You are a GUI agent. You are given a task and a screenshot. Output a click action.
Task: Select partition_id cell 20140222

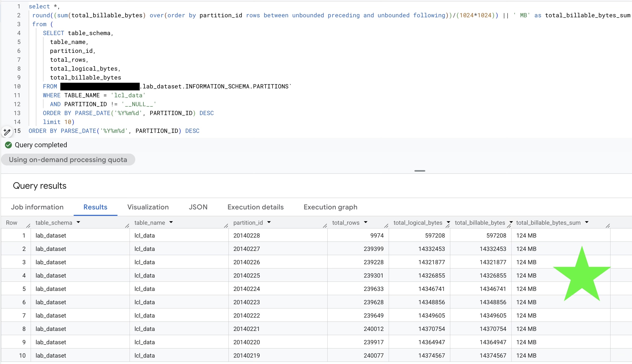pyautogui.click(x=278, y=316)
